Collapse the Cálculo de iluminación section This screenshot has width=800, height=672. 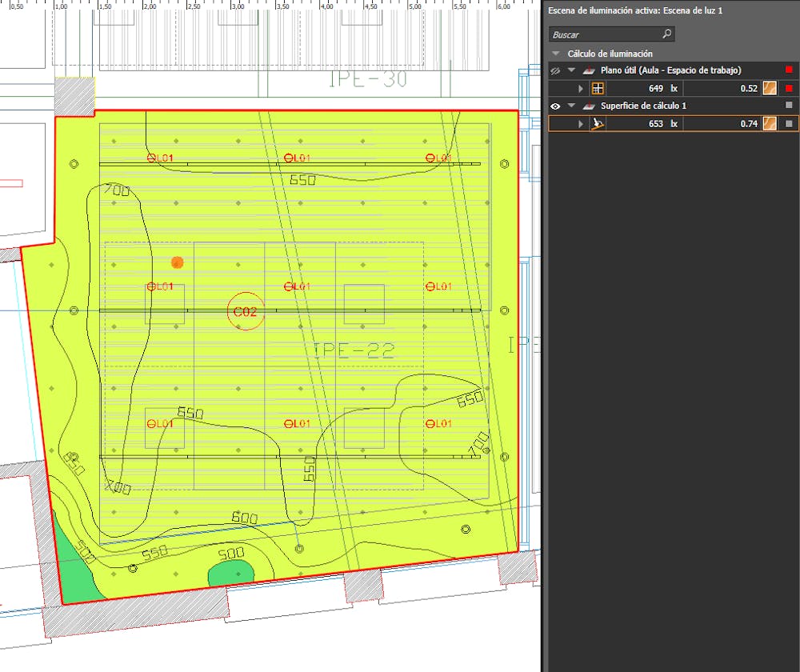tap(555, 54)
